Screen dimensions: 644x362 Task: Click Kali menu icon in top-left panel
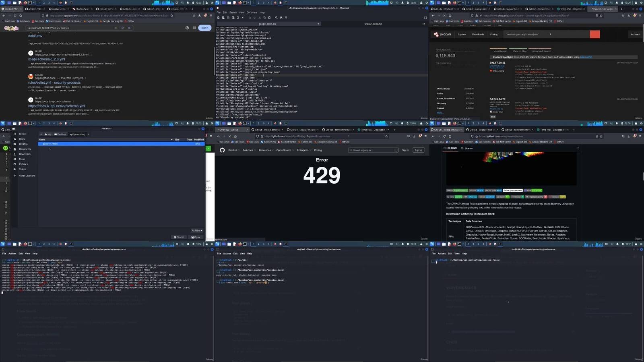[x=2, y=2]
